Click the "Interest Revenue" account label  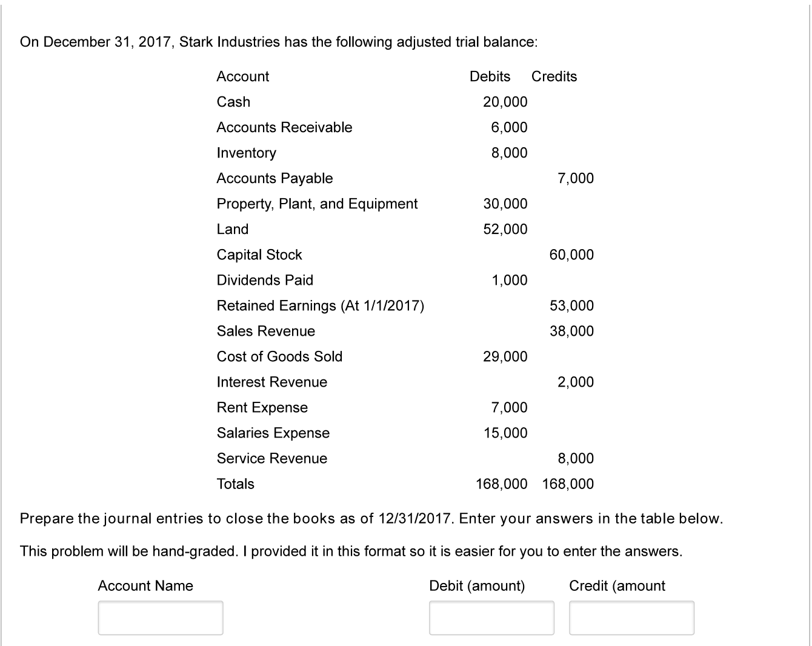pyautogui.click(x=272, y=382)
